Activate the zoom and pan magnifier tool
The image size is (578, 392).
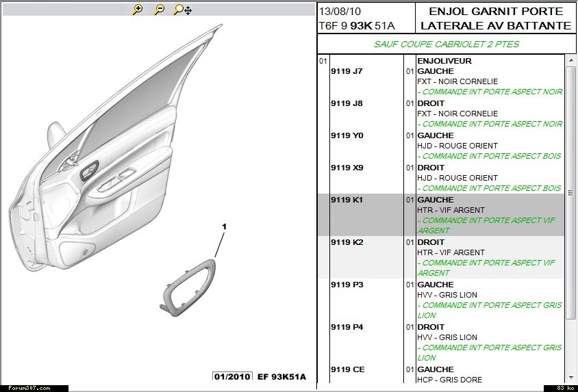click(x=181, y=10)
